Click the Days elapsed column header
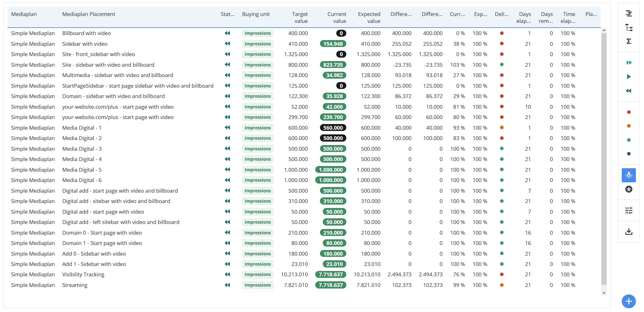The image size is (644, 312). click(x=524, y=18)
